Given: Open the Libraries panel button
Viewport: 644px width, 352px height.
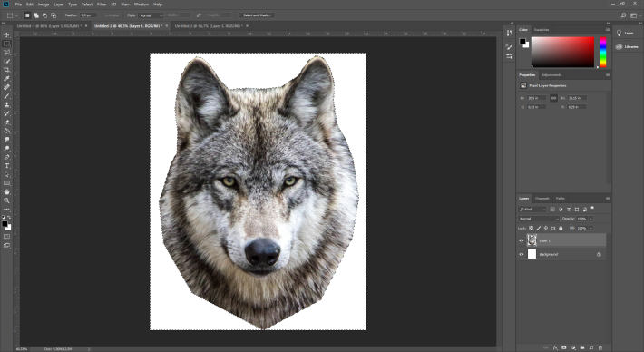Looking at the screenshot, I should coord(627,47).
